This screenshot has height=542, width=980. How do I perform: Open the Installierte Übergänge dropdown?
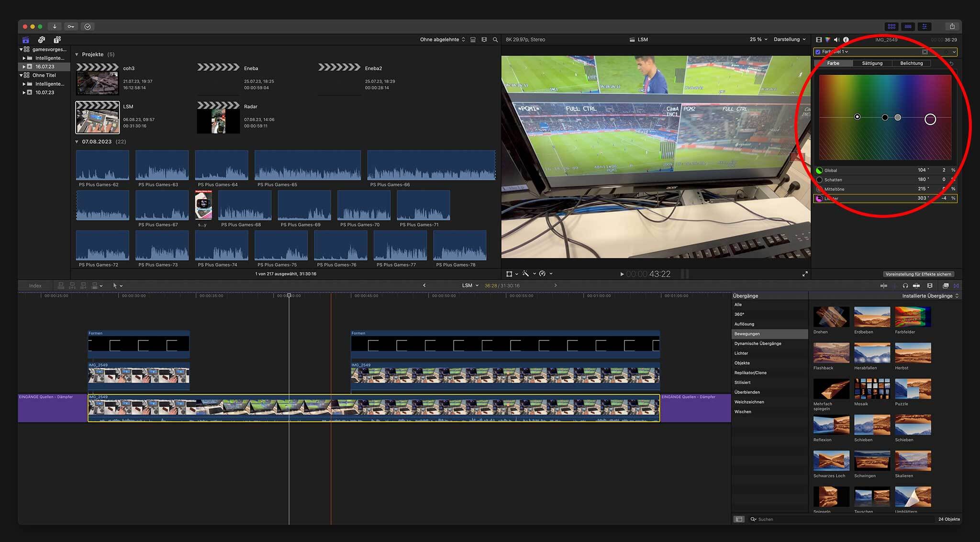coord(930,295)
